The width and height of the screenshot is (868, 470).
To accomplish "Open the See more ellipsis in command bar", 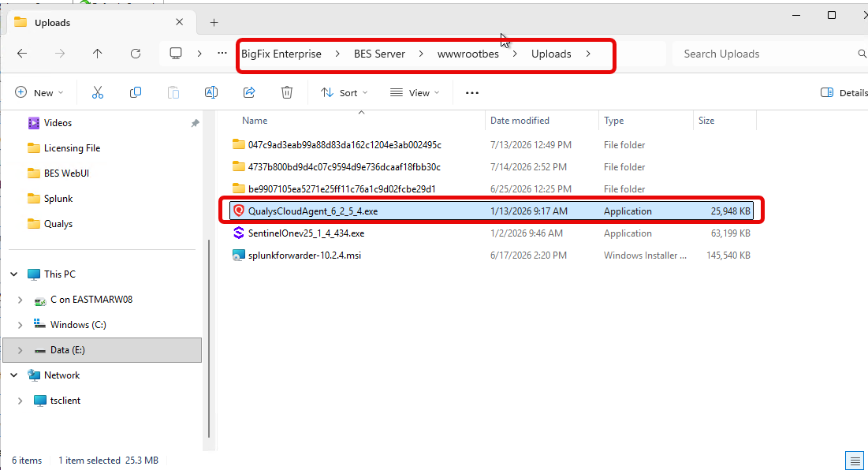I will pyautogui.click(x=472, y=93).
